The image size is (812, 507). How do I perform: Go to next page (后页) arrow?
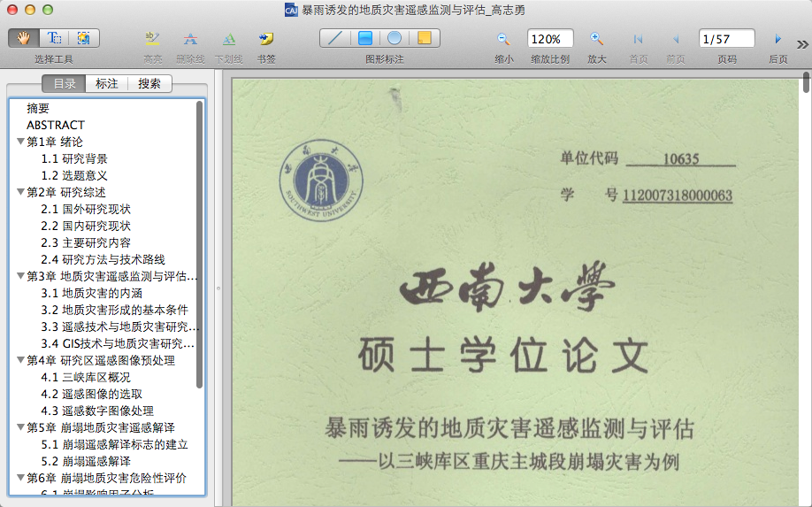(x=778, y=39)
